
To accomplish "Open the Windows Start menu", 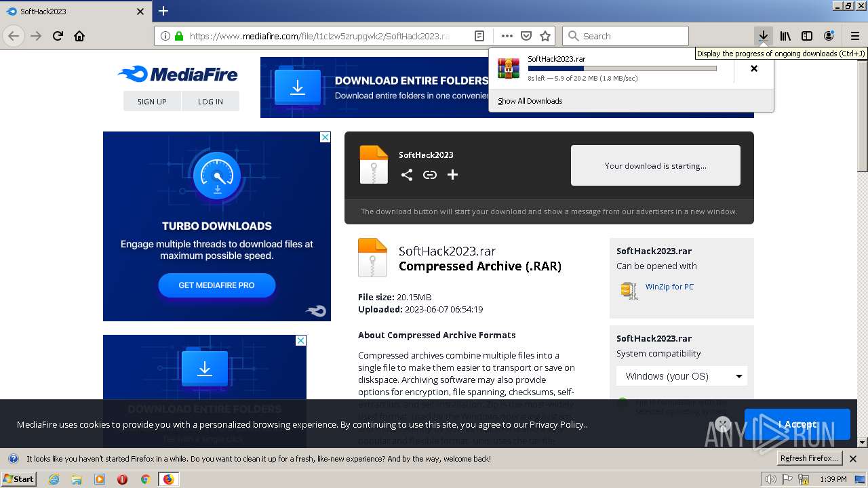I will tap(18, 479).
